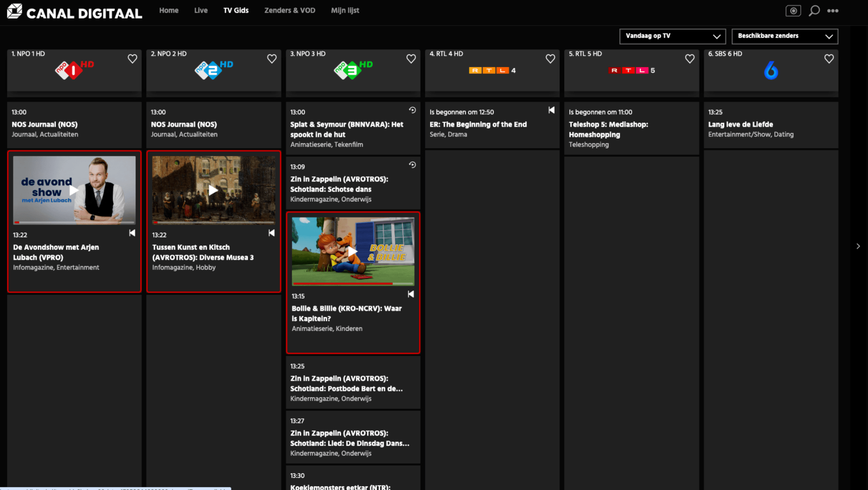Viewport: 868px width, 490px height.
Task: Click '6. SBS 6 HD' channel title
Action: pyautogui.click(x=725, y=54)
